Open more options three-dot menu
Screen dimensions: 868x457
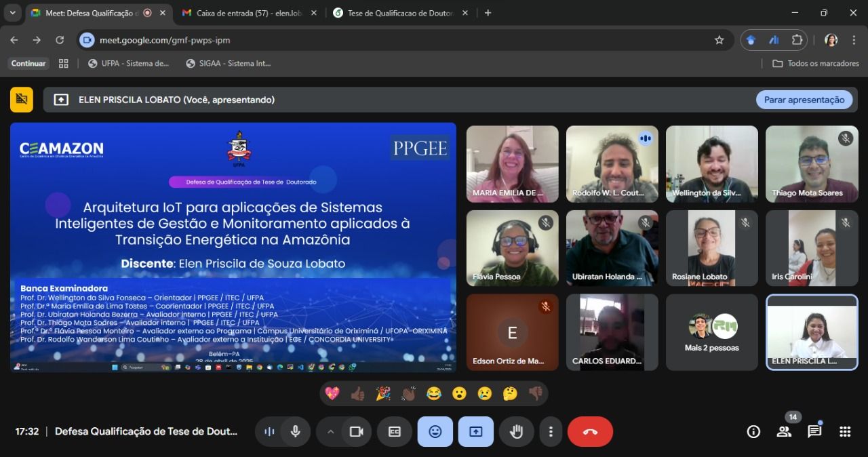tap(551, 432)
